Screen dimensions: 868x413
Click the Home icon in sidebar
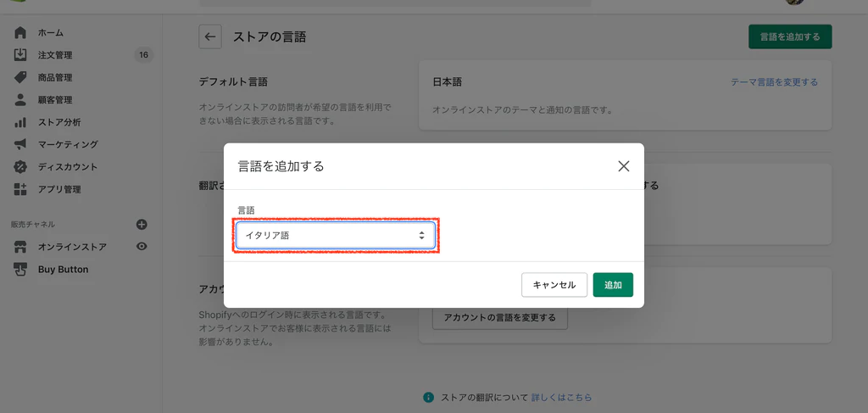pos(20,32)
